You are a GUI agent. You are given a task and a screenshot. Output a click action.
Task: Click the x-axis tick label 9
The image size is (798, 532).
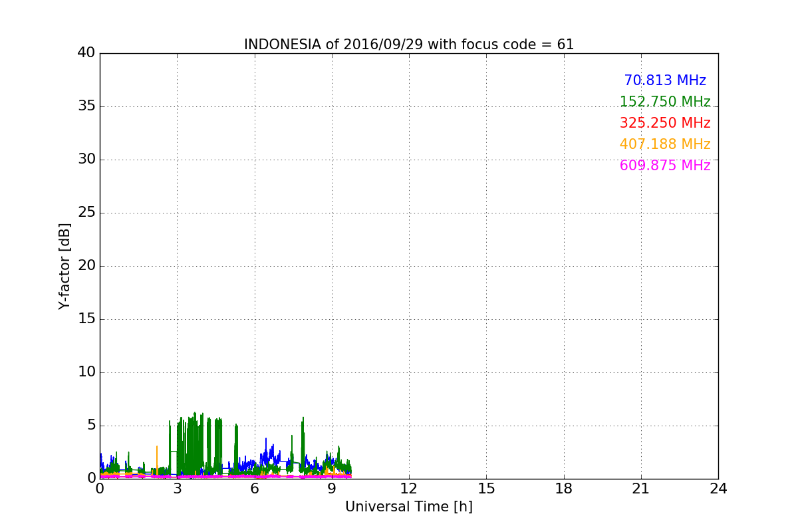pos(332,489)
